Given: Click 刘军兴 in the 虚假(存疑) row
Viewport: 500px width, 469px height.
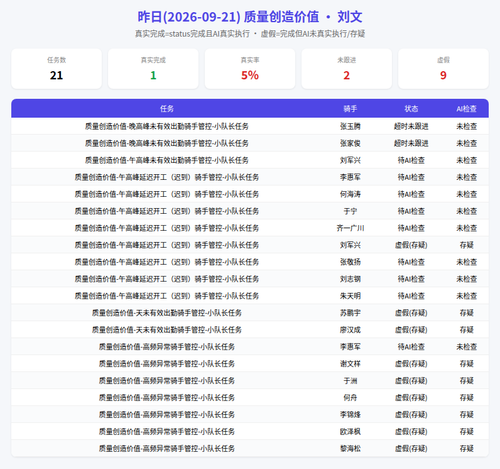Looking at the screenshot, I should [x=350, y=245].
